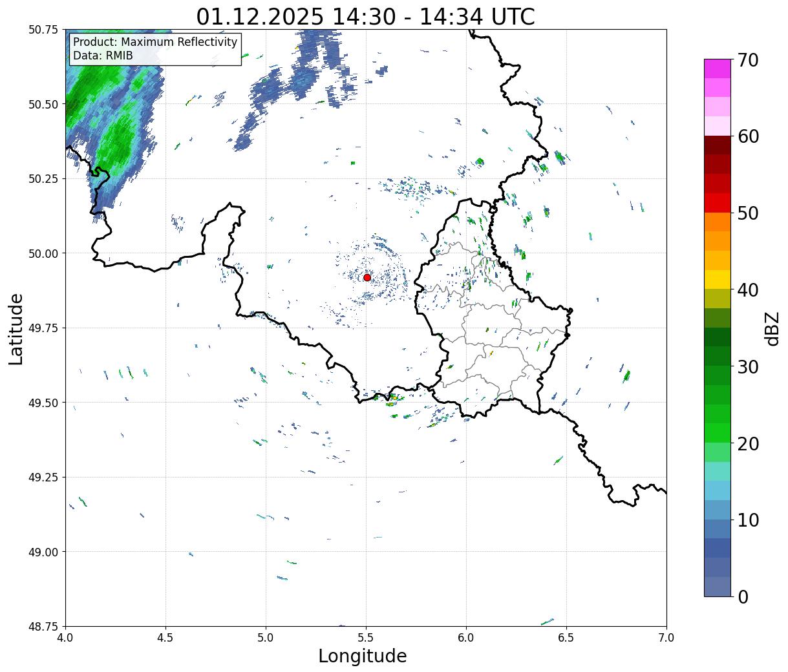
Task: Click the cyan colorbar segment near 15
Action: [718, 471]
